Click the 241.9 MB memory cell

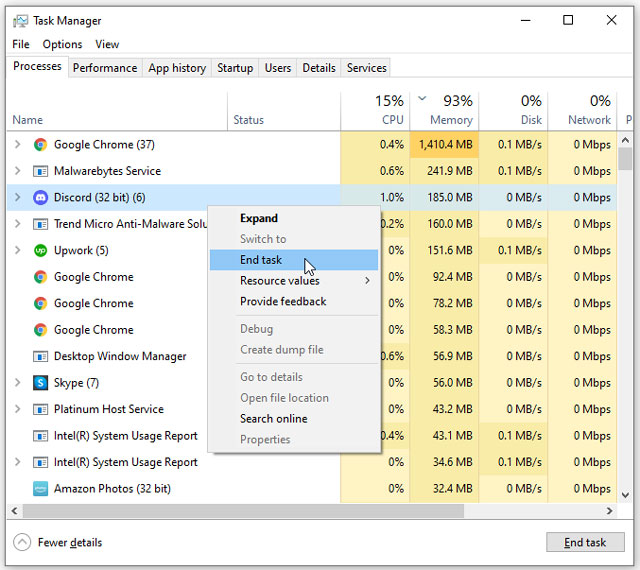point(444,171)
